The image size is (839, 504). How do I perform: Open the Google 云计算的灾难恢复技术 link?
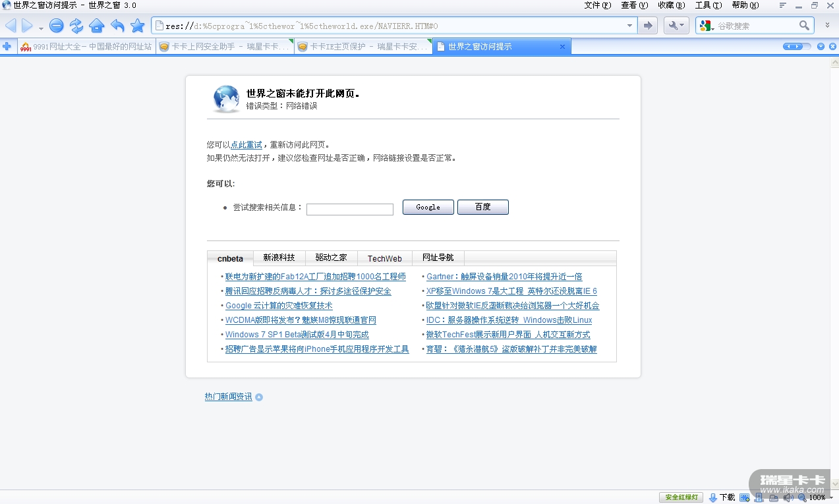coord(279,306)
